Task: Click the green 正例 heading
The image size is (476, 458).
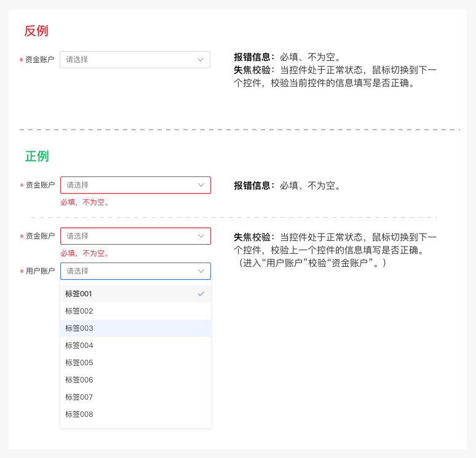Action: (37, 156)
